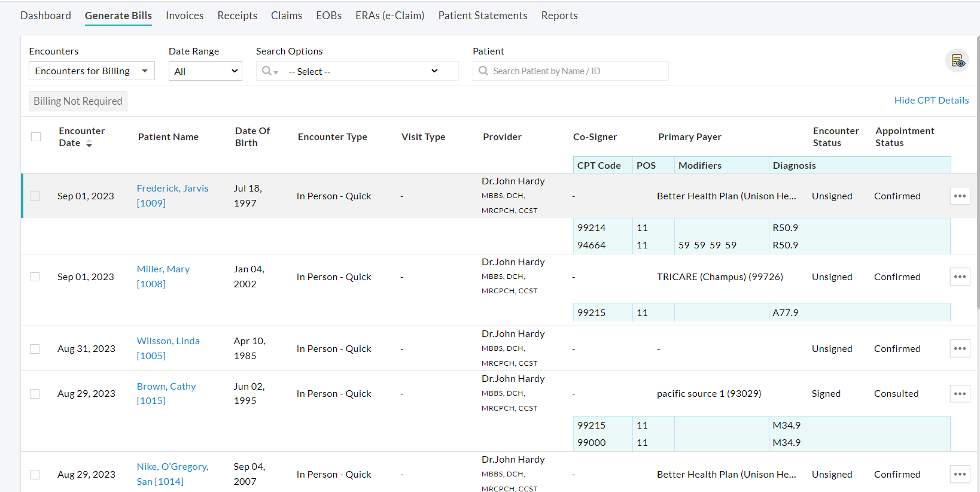Viewport: 980px width, 492px height.
Task: Click the Hide CPT Details link
Action: click(x=931, y=101)
